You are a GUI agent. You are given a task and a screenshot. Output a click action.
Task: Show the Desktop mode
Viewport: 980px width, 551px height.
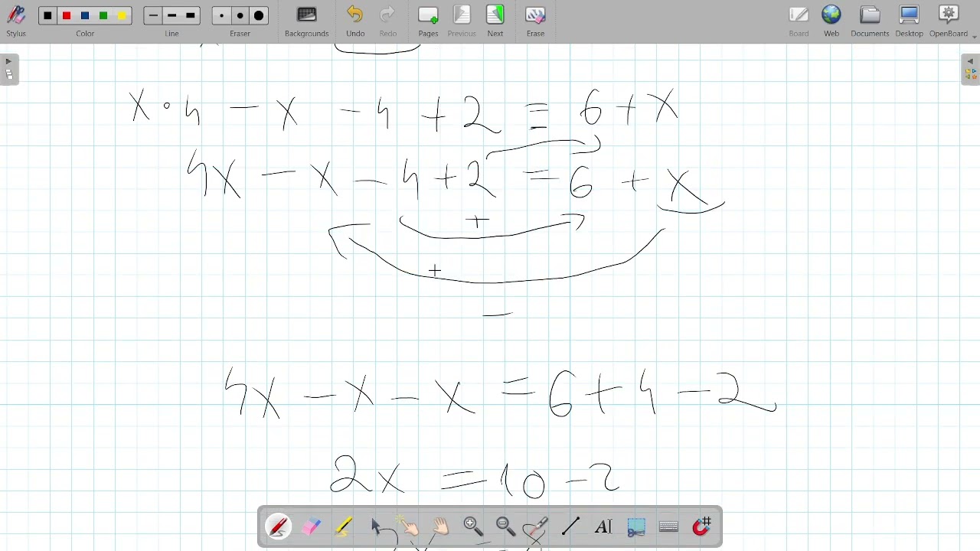pos(910,21)
